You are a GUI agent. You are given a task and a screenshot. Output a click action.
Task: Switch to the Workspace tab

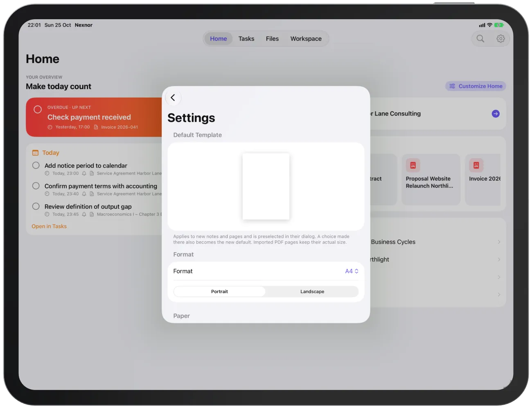pos(306,38)
